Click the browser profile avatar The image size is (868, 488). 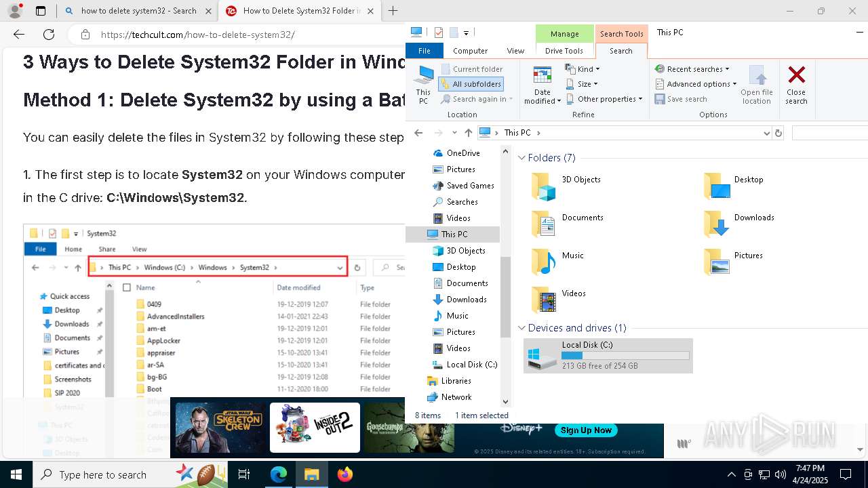15,11
